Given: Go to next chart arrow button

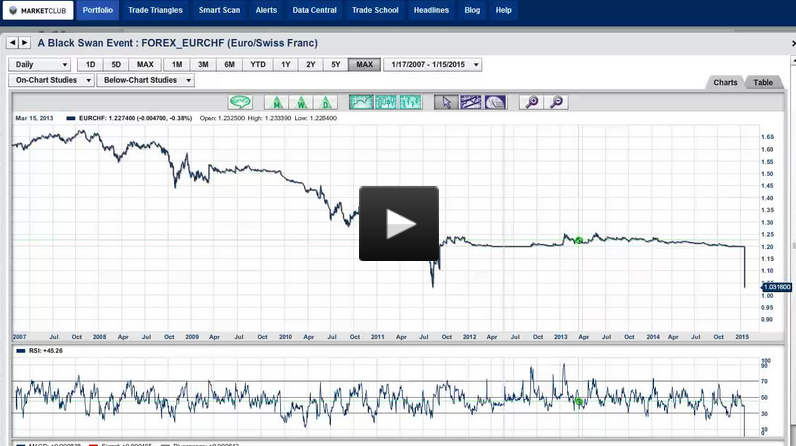Looking at the screenshot, I should point(26,43).
